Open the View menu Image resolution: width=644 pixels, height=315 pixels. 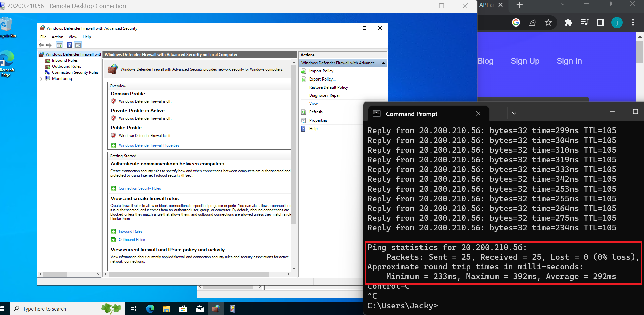(x=73, y=37)
